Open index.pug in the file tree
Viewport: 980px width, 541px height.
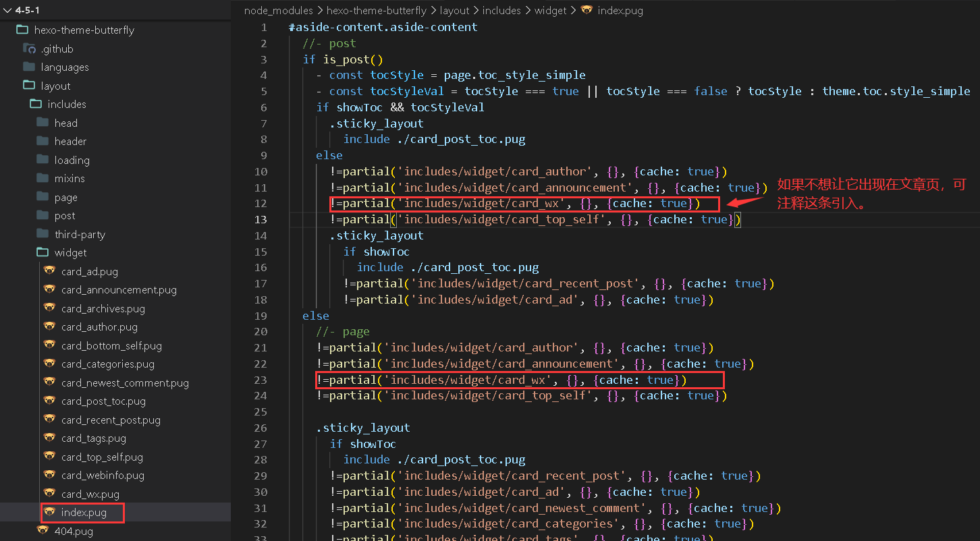pos(84,513)
